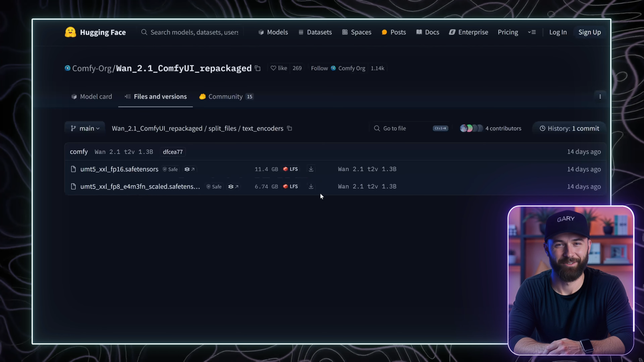644x362 pixels.
Task: Click the 269 likes count
Action: tap(297, 68)
